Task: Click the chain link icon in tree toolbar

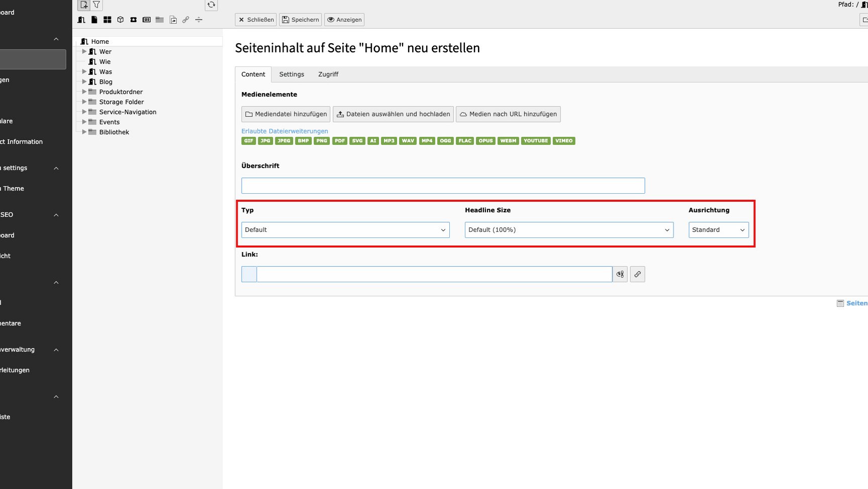Action: (x=185, y=20)
